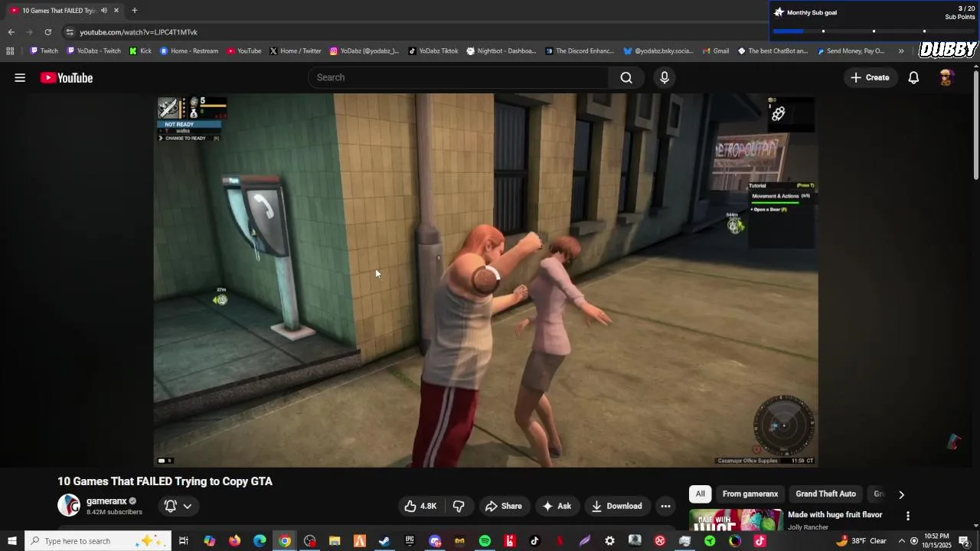
Task: Mute the tab via the speaker icon
Action: click(104, 11)
